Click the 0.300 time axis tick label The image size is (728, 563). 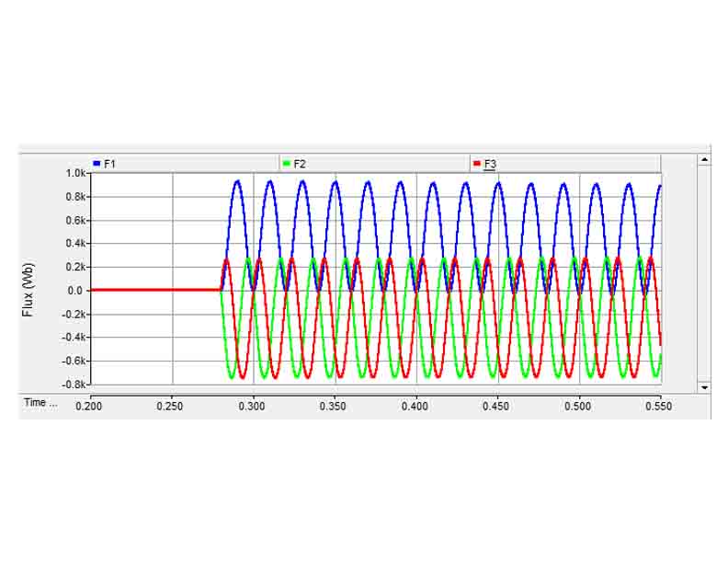(x=253, y=405)
